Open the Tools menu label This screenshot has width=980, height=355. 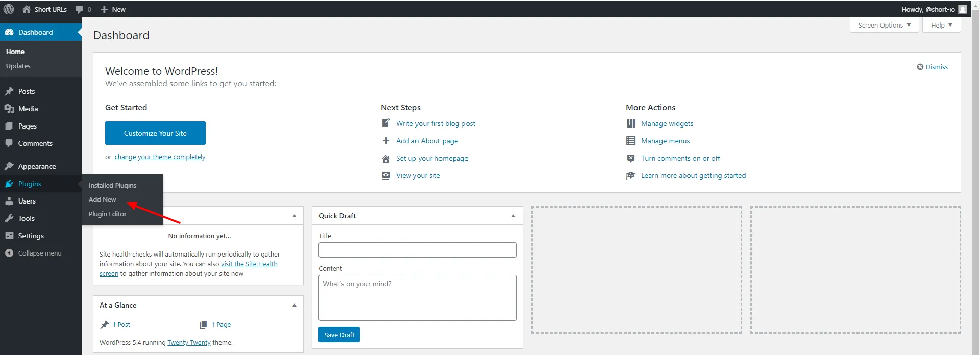coord(27,218)
